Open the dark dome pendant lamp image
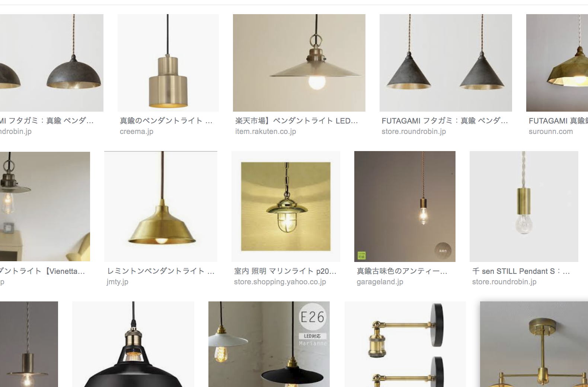This screenshot has height=387, width=588. pos(52,63)
